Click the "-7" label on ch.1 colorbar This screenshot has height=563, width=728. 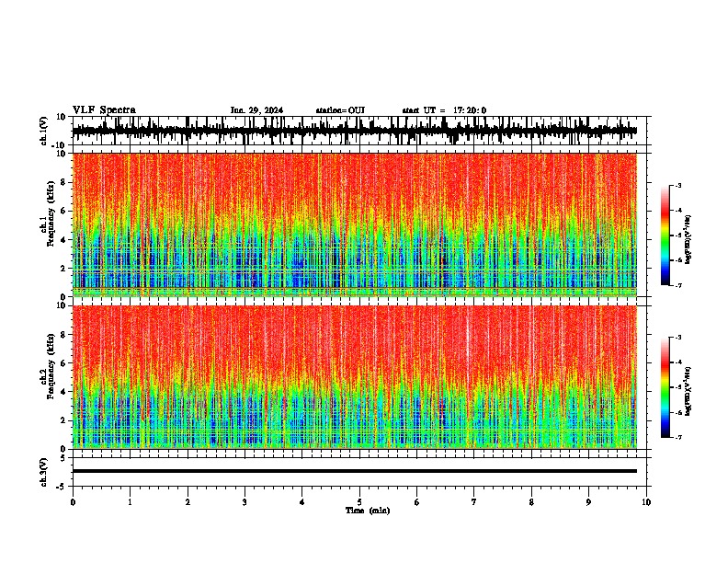click(677, 285)
